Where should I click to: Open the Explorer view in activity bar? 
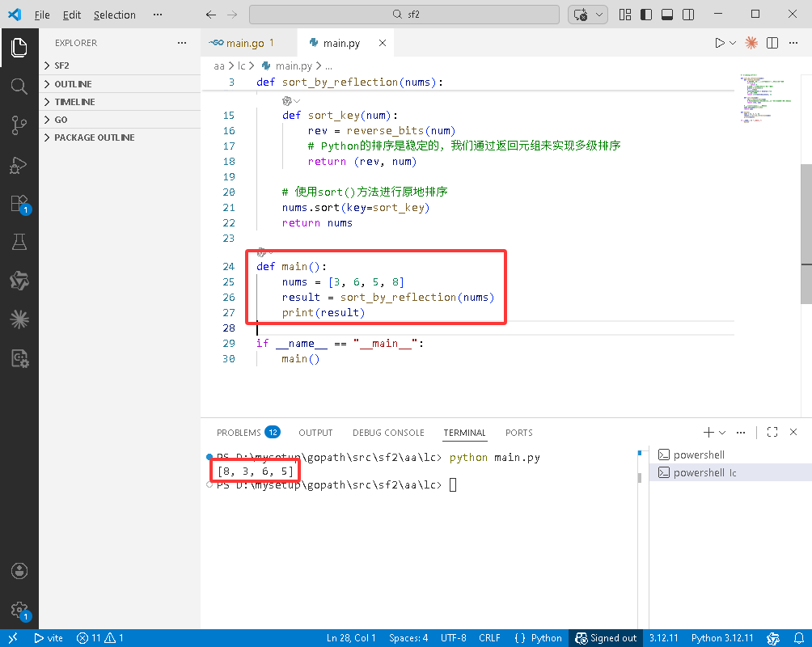point(19,48)
